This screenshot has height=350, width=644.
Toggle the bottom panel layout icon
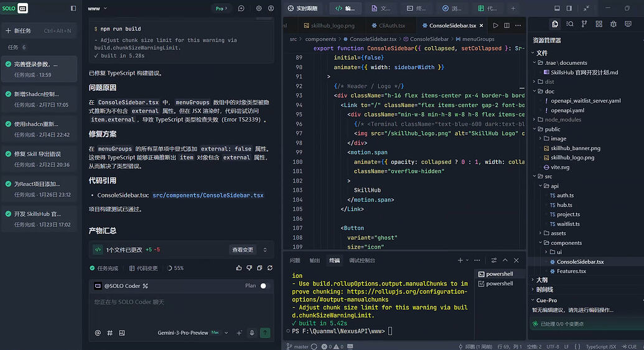pos(557,8)
